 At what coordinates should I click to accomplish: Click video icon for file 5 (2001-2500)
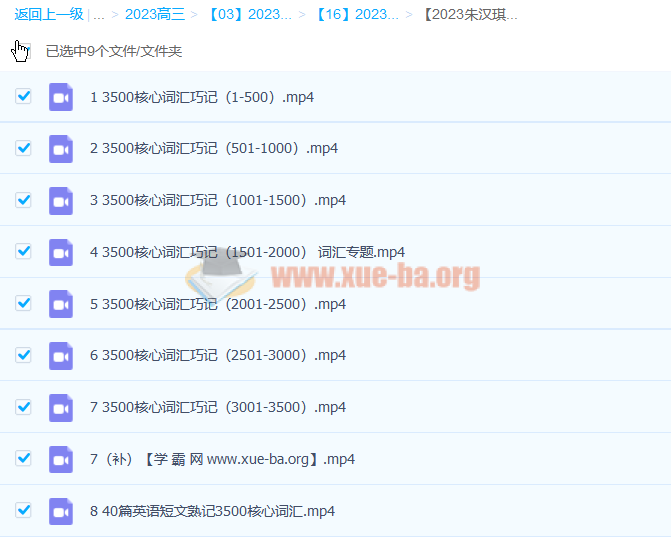[61, 304]
